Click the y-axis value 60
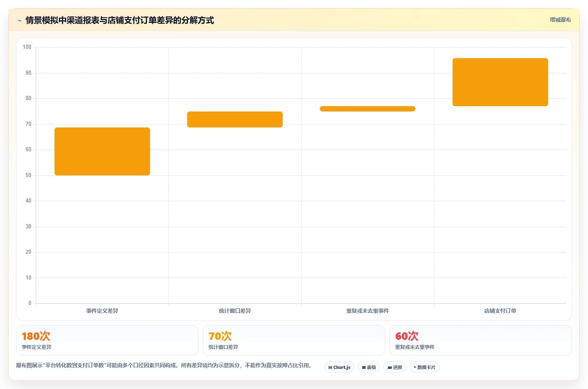Screen dimensions: 588x389 28,150
